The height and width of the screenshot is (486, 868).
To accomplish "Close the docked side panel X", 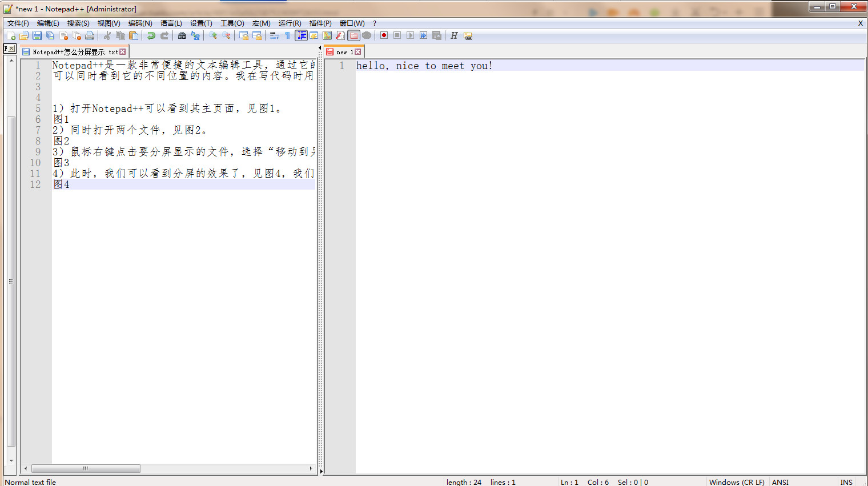I will click(12, 49).
